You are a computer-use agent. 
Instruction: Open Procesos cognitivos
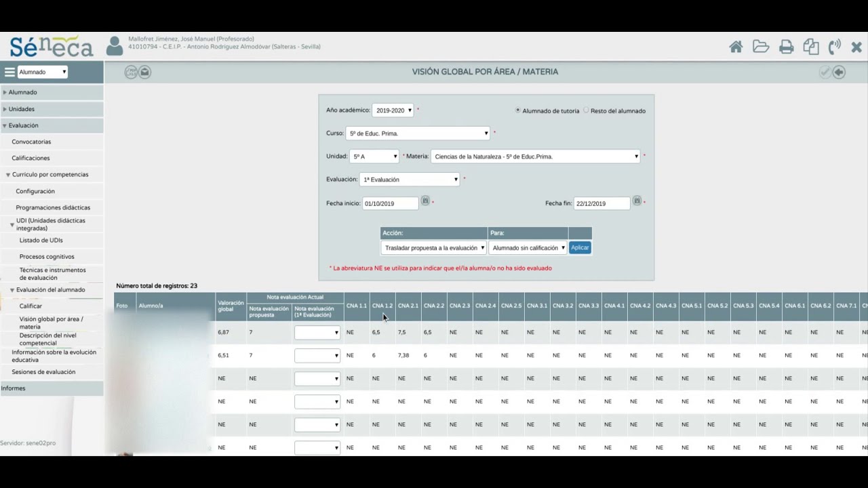point(47,257)
